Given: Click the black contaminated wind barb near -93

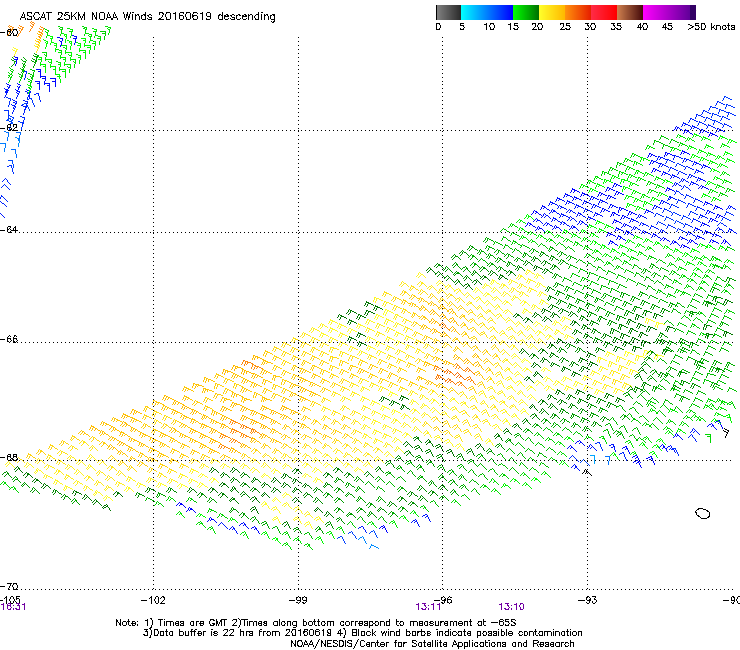Looking at the screenshot, I should click(587, 471).
